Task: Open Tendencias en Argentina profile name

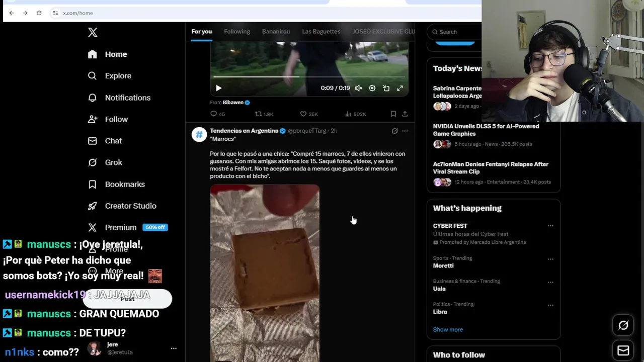Action: tap(244, 131)
